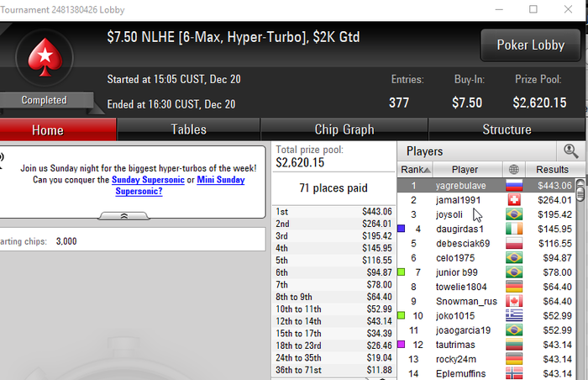Follow the Sunday Supersonic link

[x=148, y=179]
